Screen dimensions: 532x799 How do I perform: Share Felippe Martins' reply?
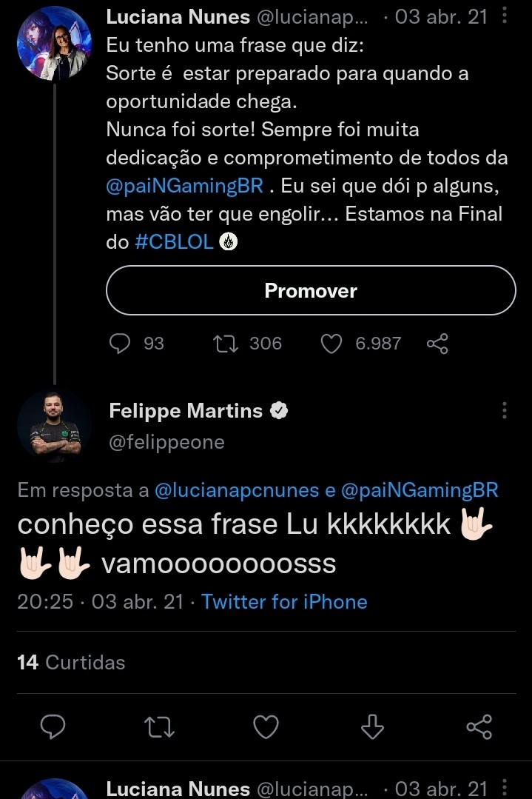(479, 727)
